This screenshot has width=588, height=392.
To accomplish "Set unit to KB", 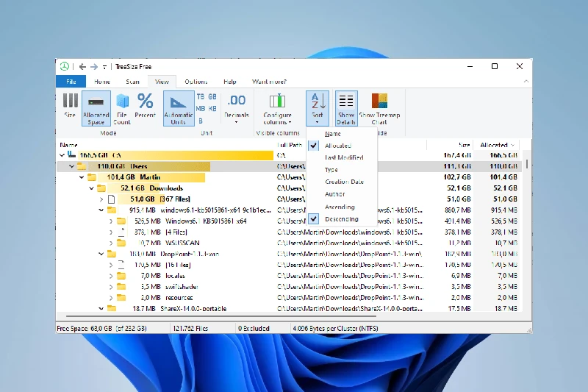I will [212, 109].
